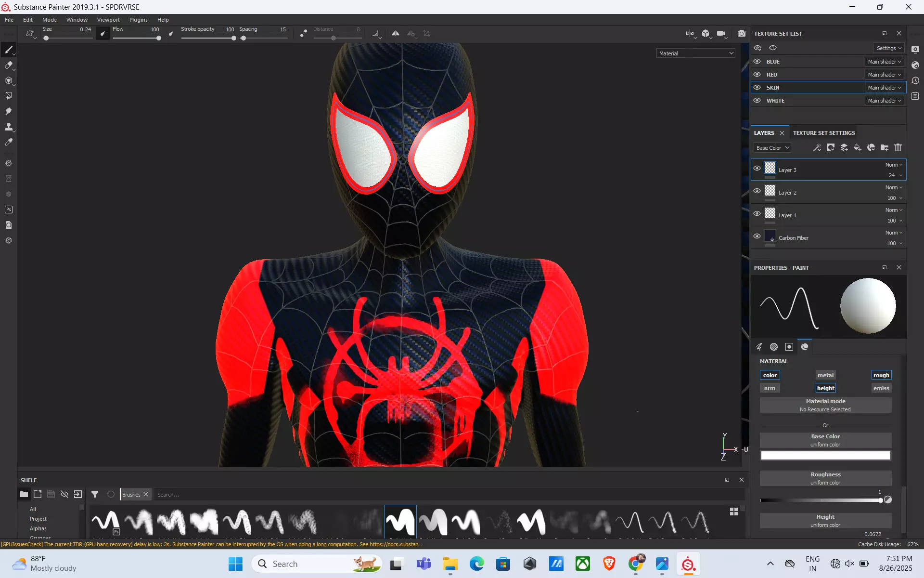Open the History panel from the sidebar
Image resolution: width=924 pixels, height=578 pixels.
915,80
